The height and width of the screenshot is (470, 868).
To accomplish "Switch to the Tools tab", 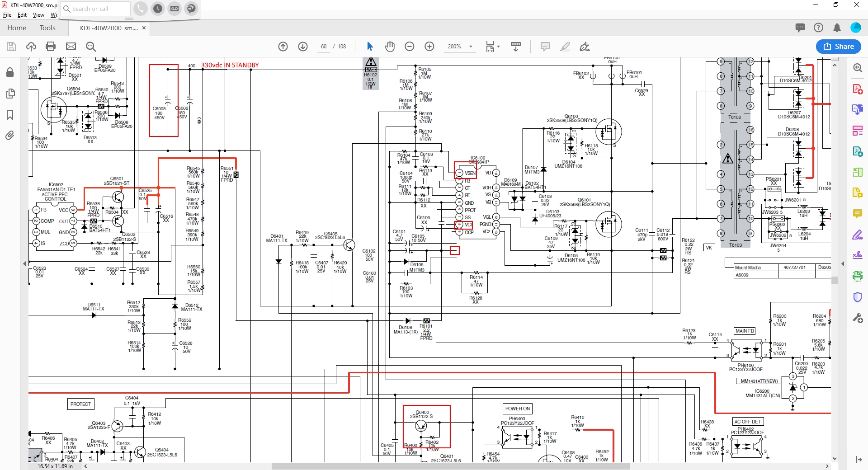I will [x=47, y=28].
